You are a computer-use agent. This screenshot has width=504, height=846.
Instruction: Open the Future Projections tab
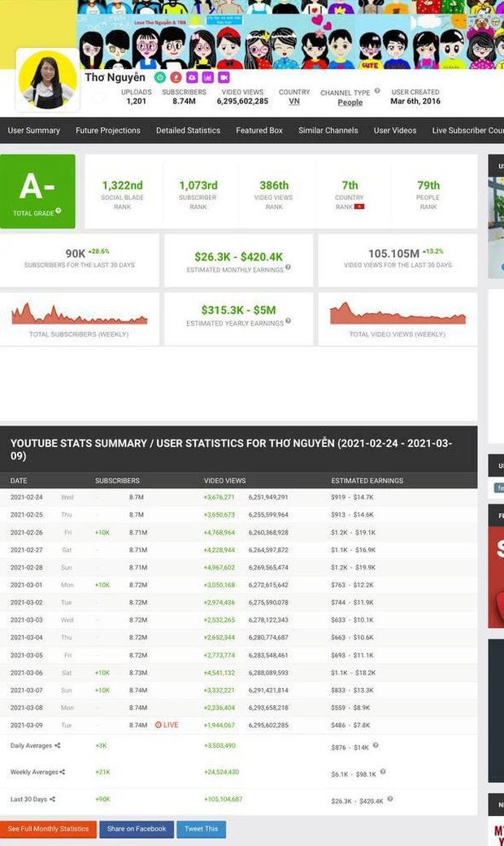point(108,131)
